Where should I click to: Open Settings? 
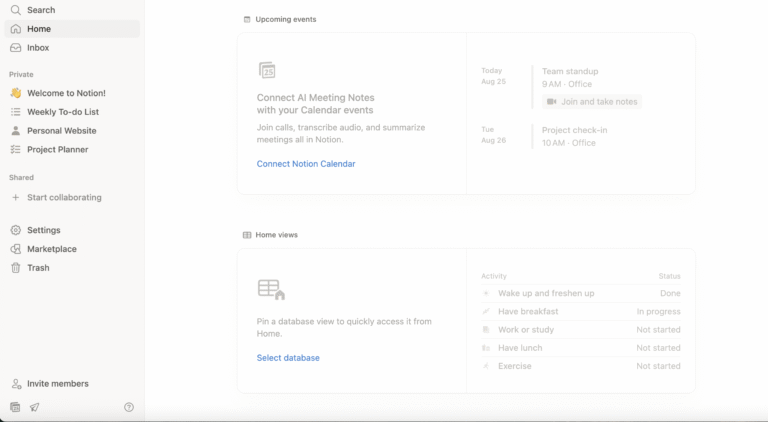pyautogui.click(x=72, y=230)
